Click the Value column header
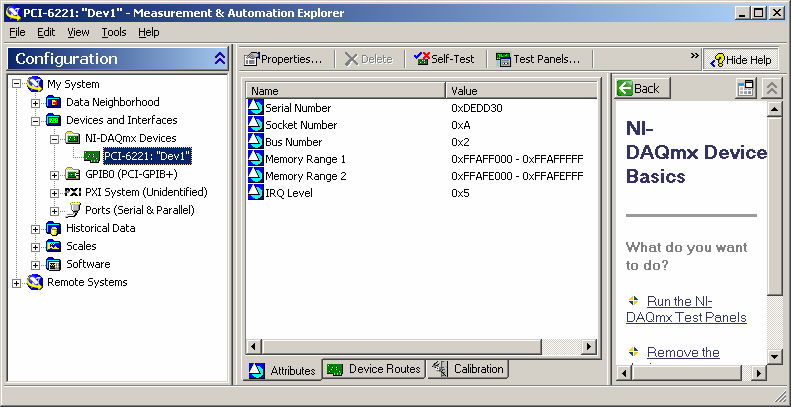 (522, 91)
